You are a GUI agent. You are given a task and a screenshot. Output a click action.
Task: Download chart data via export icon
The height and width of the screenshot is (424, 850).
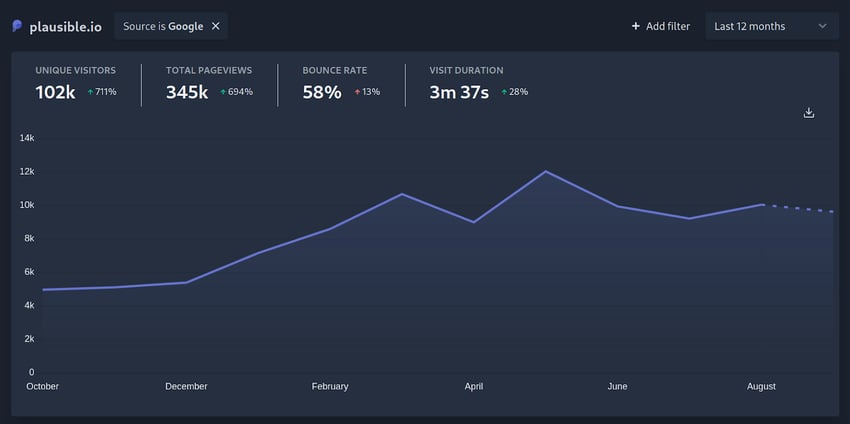809,113
